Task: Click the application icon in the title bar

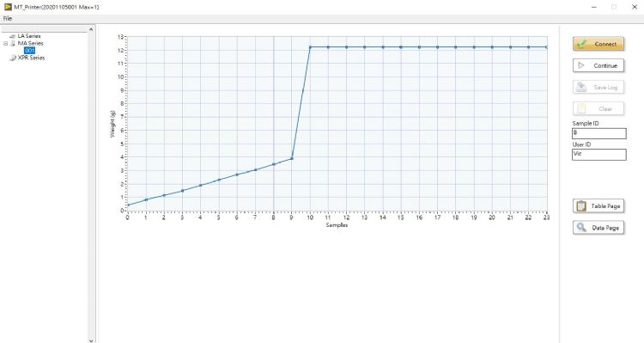Action: (x=8, y=7)
